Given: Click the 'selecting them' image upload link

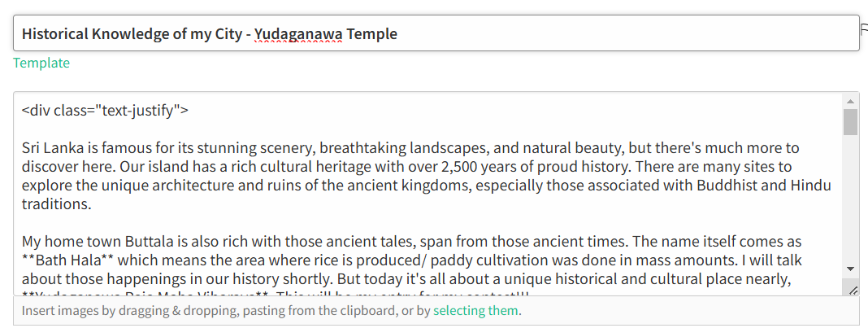Looking at the screenshot, I should pos(475,311).
